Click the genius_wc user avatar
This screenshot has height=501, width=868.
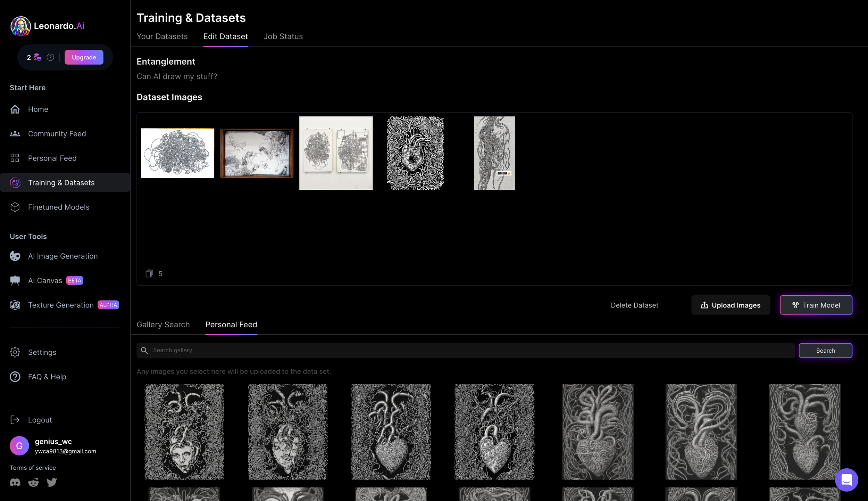[x=19, y=446]
